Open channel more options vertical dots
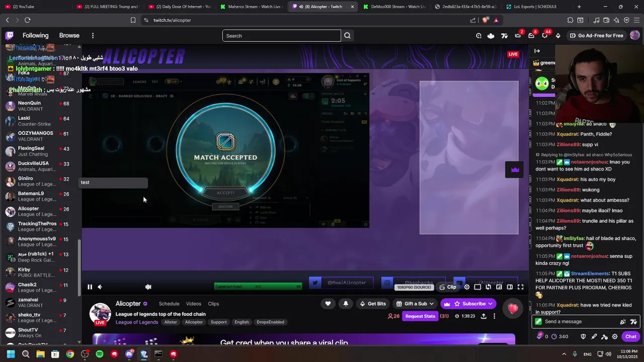The image size is (644, 362). point(494,316)
